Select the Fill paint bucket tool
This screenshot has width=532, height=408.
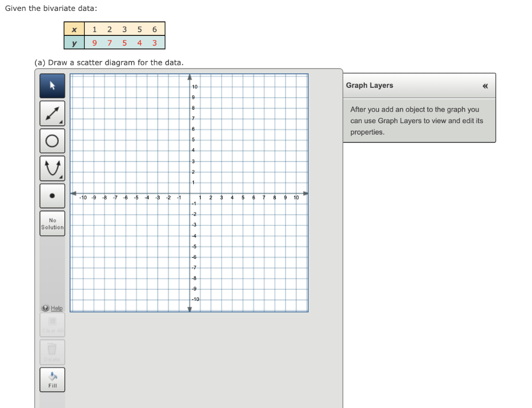coord(52,380)
